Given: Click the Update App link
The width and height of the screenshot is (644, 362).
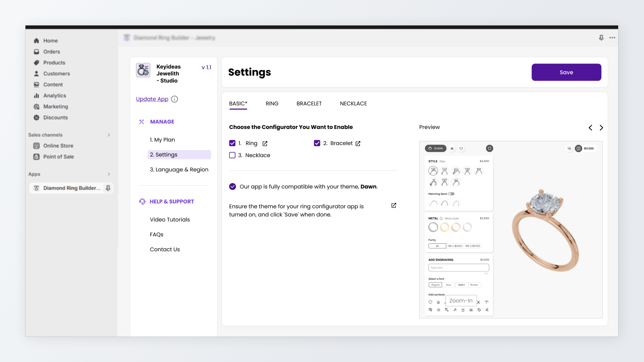Looking at the screenshot, I should 152,99.
